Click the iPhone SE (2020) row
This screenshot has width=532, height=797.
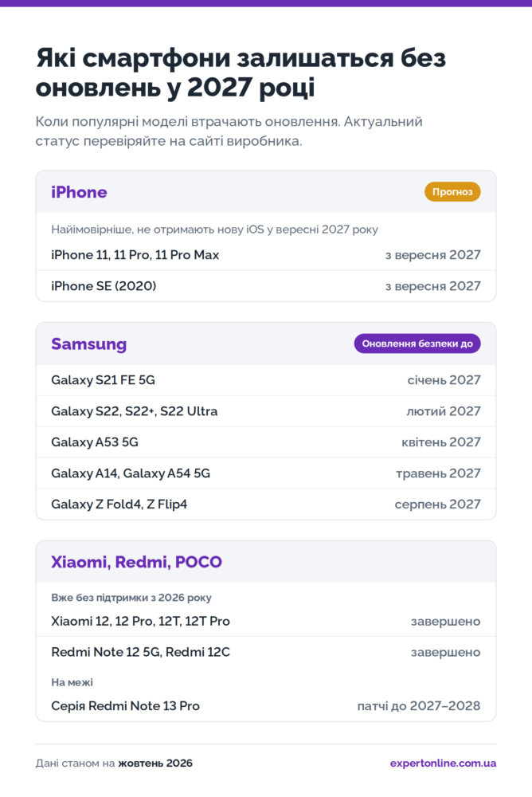(266, 286)
